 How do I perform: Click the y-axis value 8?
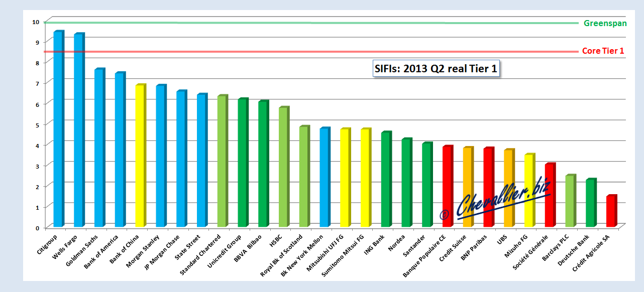point(37,63)
